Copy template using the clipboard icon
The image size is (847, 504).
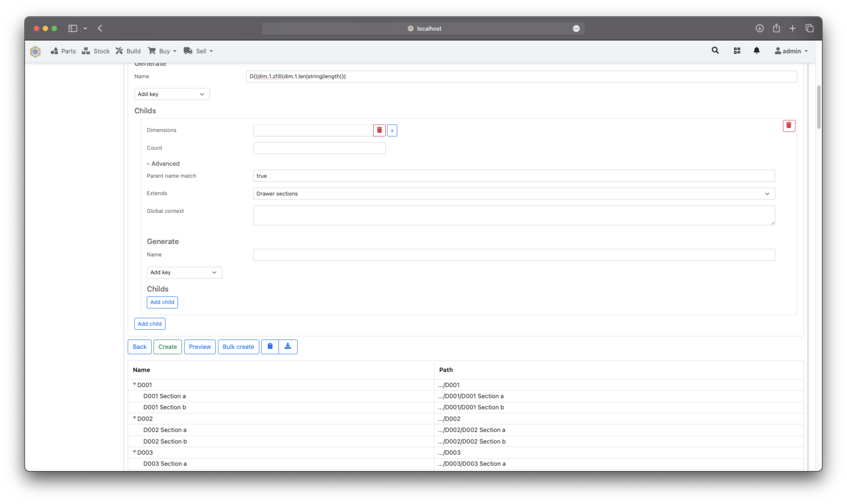(x=270, y=346)
